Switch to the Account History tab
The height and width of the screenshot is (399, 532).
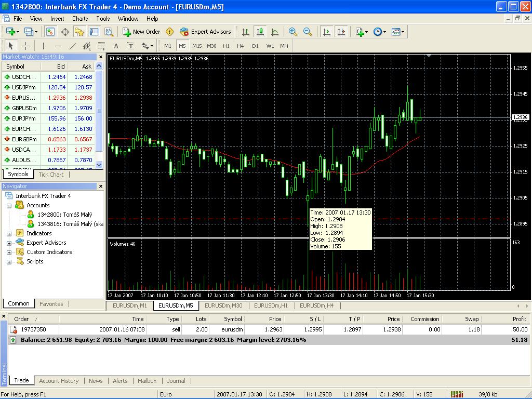[x=59, y=381]
